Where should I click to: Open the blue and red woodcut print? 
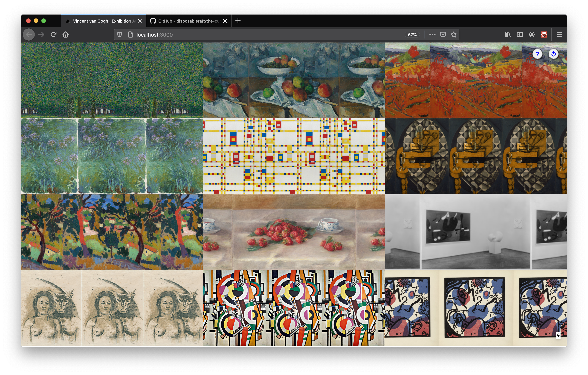[476, 308]
